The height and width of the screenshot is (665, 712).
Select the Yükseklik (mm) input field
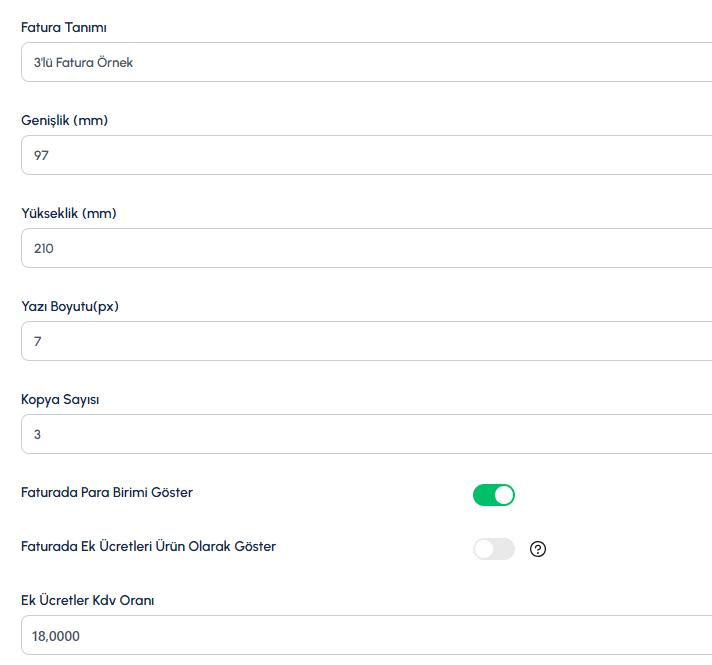click(366, 248)
